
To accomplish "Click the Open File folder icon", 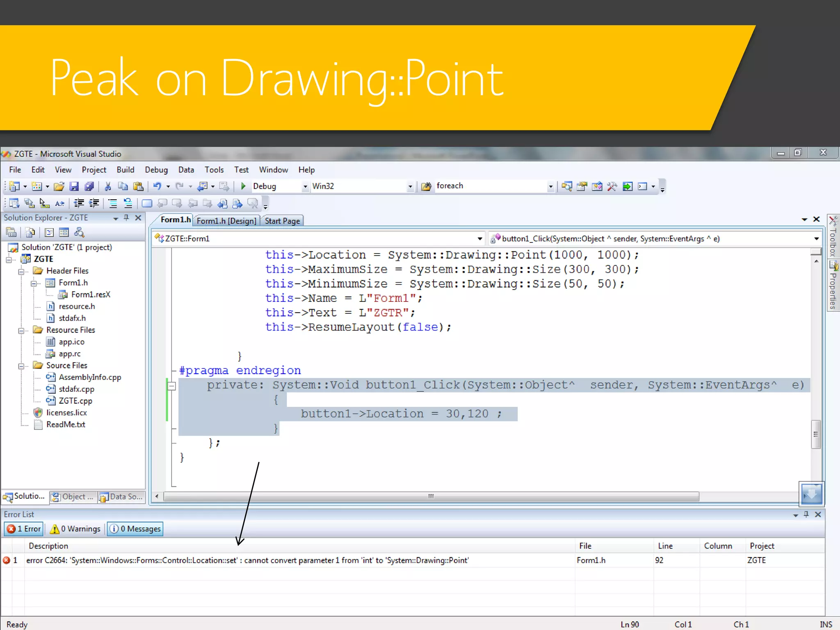I will (x=59, y=186).
